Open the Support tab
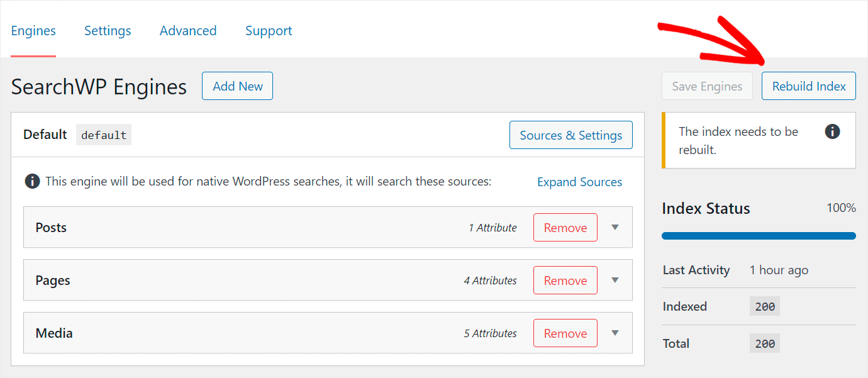This screenshot has height=378, width=868. click(x=269, y=31)
